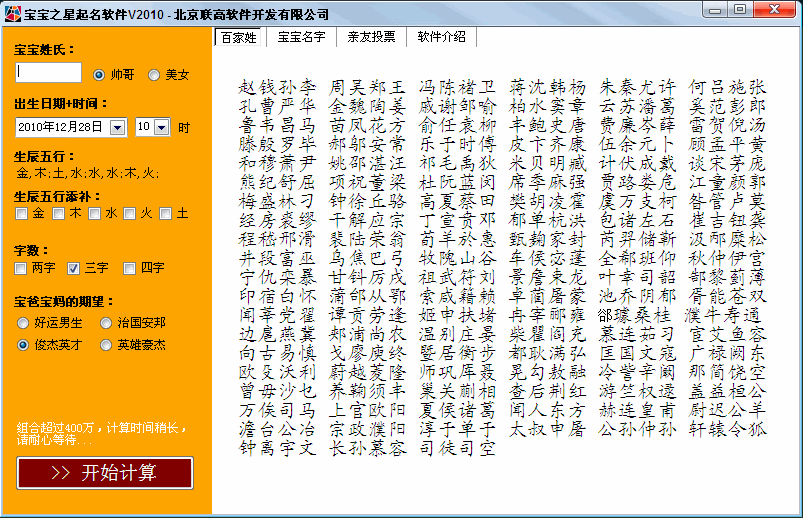The width and height of the screenshot is (803, 518).
Task: Select the 美女 gender option
Action: click(x=154, y=75)
